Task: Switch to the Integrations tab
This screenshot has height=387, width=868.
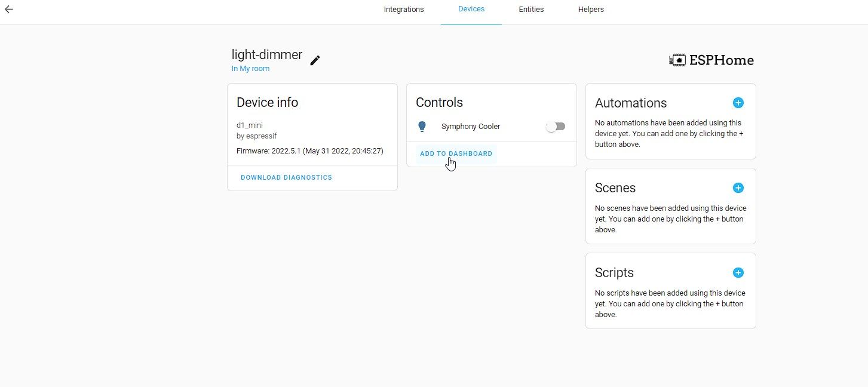Action: (x=404, y=9)
